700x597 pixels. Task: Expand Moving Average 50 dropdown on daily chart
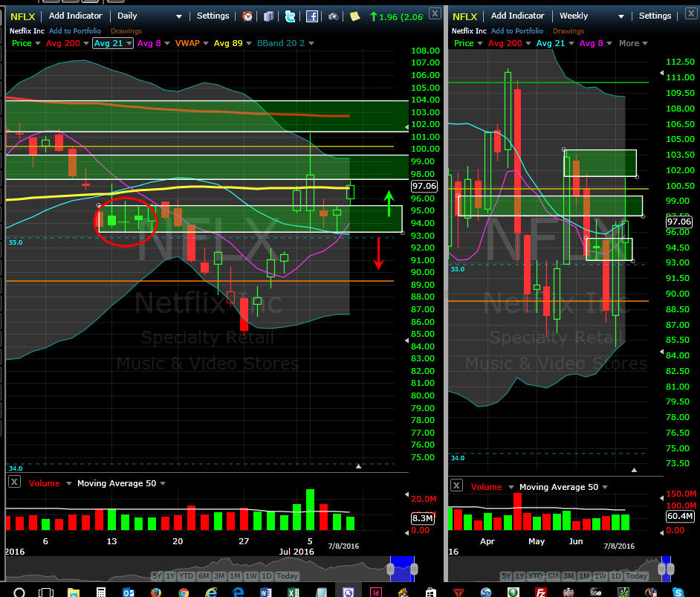coord(163,483)
